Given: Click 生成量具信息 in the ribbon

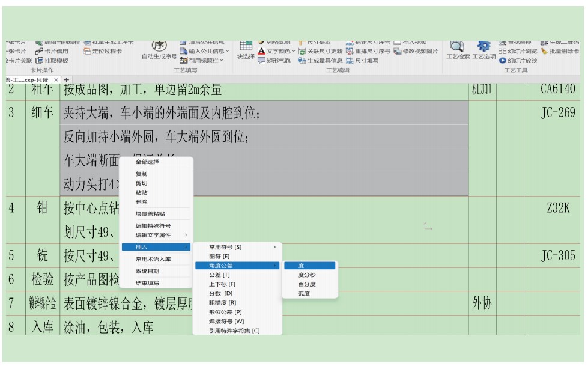Looking at the screenshot, I should 320,61.
